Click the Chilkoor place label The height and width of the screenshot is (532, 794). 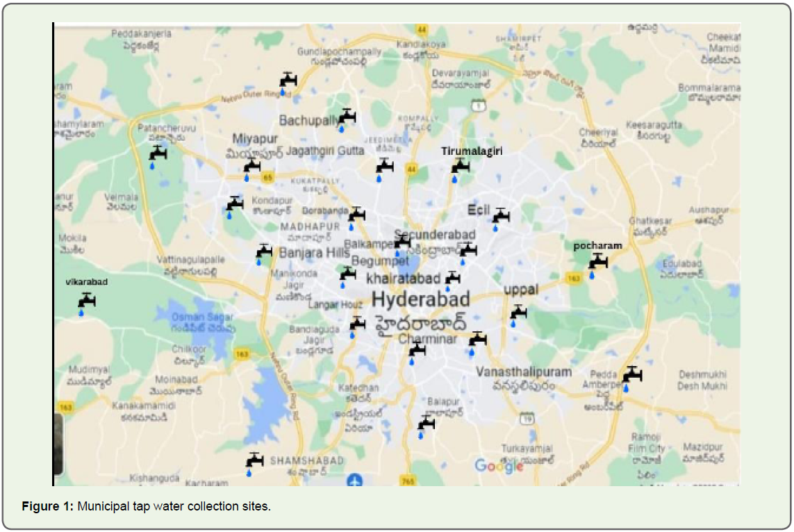(x=189, y=349)
